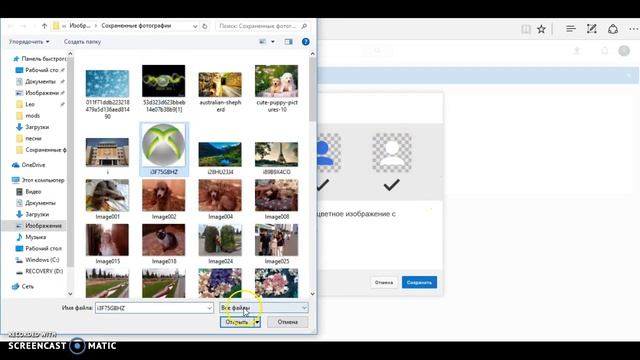Open dialog help question mark icon
640x360 pixels.
tap(305, 42)
